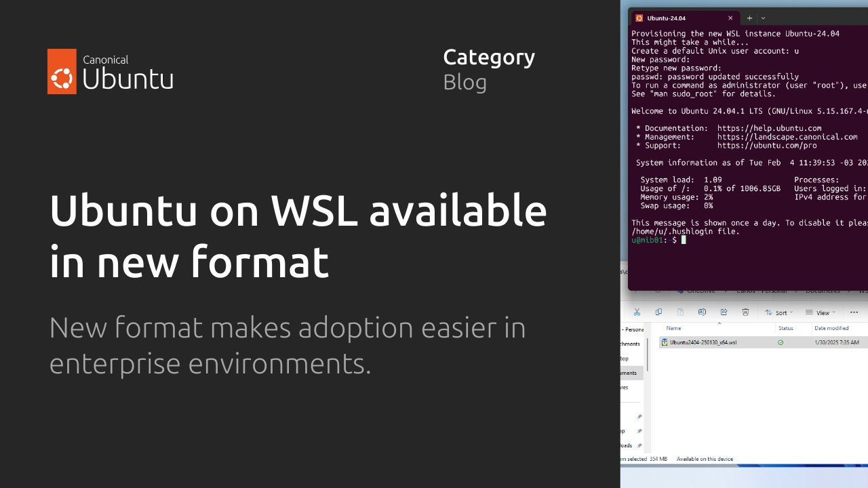Close the Ubuntu-24.04 terminal tab
This screenshot has width=868, height=488.
pyautogui.click(x=730, y=18)
